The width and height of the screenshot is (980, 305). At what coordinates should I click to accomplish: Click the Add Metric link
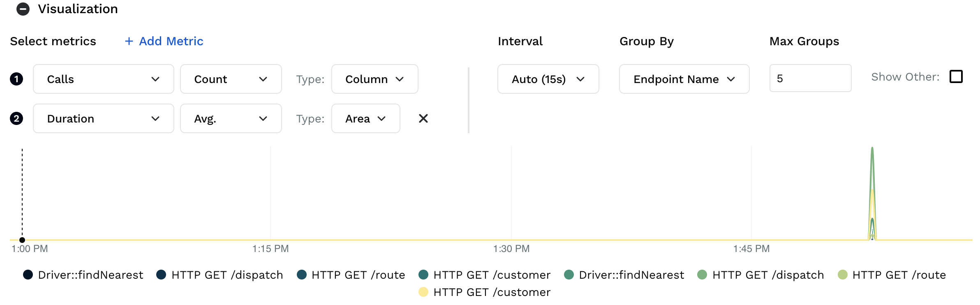click(164, 41)
